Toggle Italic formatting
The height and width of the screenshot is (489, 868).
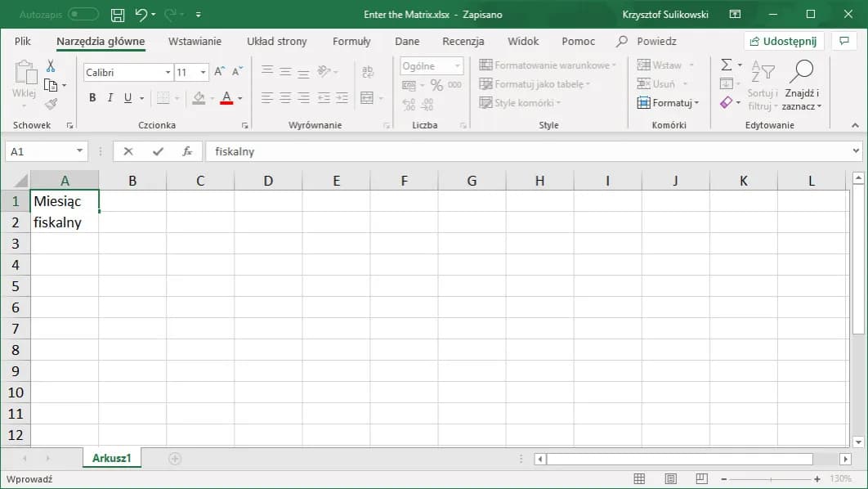110,98
